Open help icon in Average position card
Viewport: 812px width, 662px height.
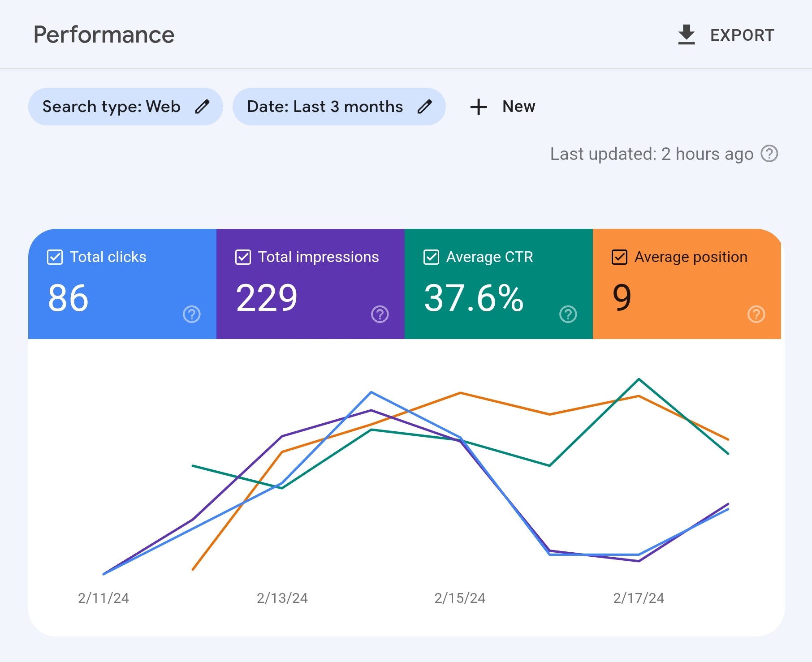[756, 314]
